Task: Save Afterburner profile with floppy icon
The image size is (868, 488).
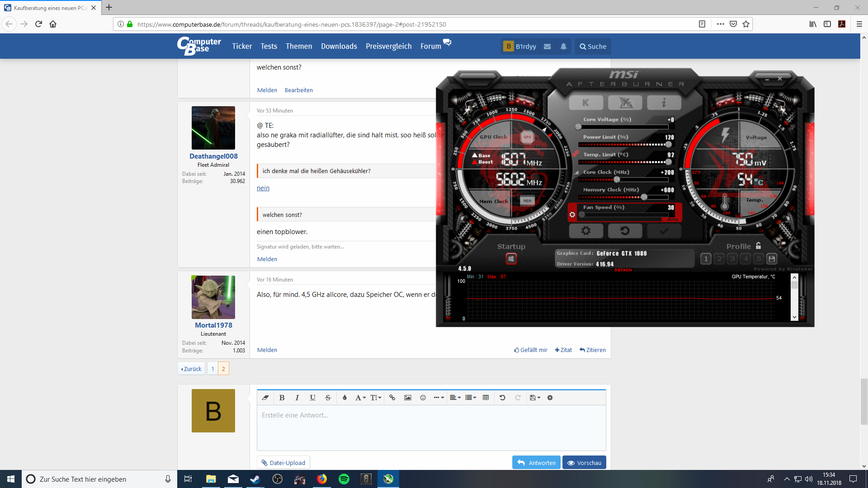Action: [x=772, y=259]
